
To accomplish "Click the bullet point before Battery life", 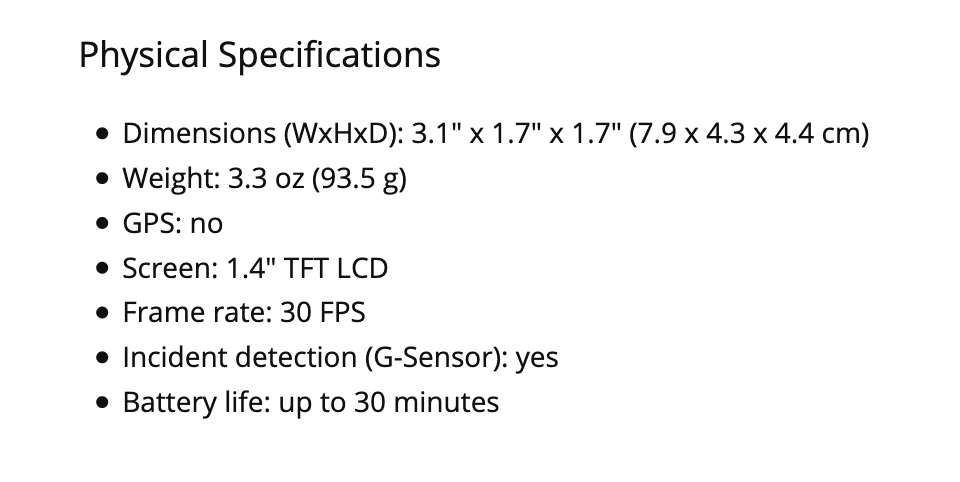I will pyautogui.click(x=102, y=403).
